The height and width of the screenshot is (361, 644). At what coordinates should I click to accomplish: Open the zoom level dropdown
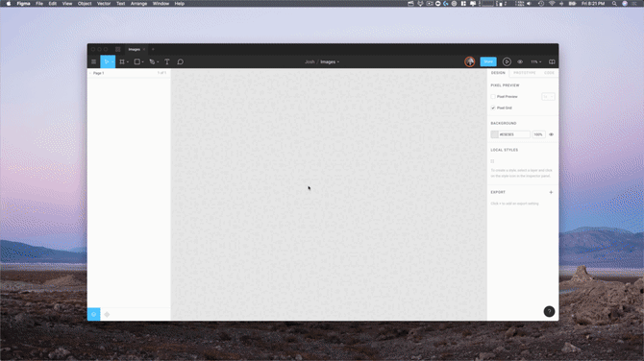coord(535,62)
